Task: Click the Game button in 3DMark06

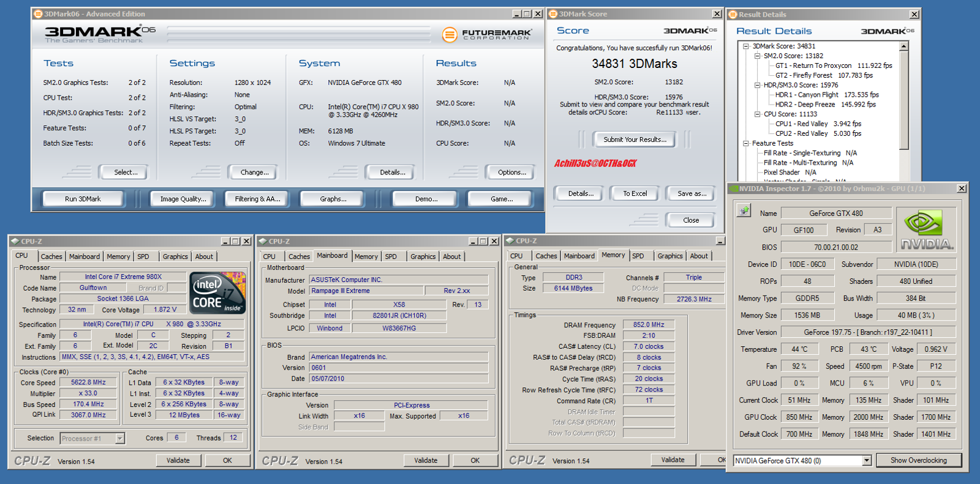Action: (x=501, y=199)
